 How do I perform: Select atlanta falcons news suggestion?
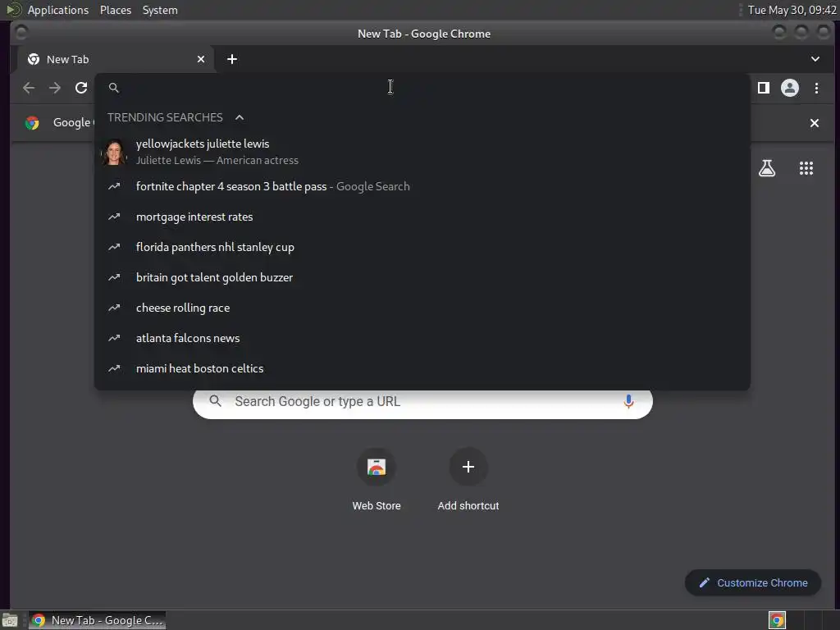tap(422, 338)
